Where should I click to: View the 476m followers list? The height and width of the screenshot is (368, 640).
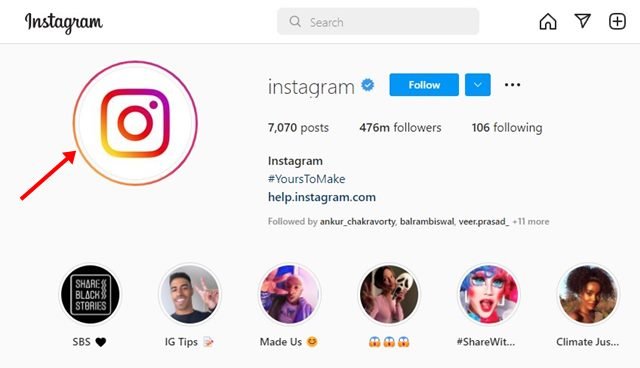pos(400,128)
